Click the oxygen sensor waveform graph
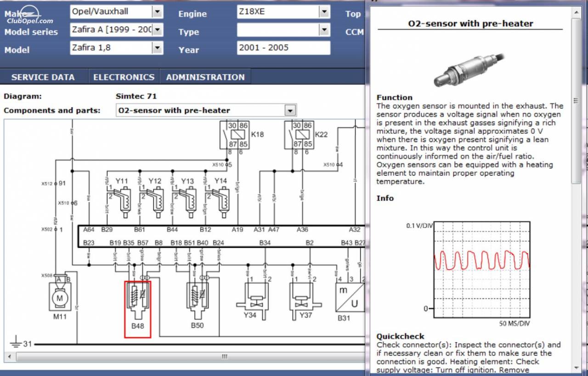This screenshot has height=376, width=588. coord(481,270)
